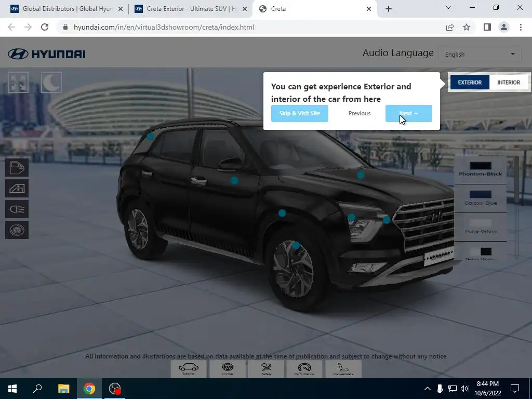Turn on headlamps with the headlight icon
Image resolution: width=532 pixels, height=399 pixels.
[17, 209]
